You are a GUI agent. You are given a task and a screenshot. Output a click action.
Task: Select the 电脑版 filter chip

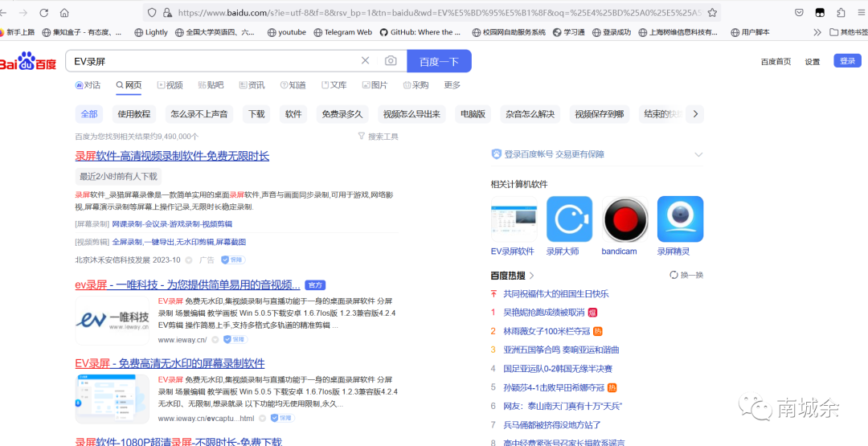coord(473,114)
